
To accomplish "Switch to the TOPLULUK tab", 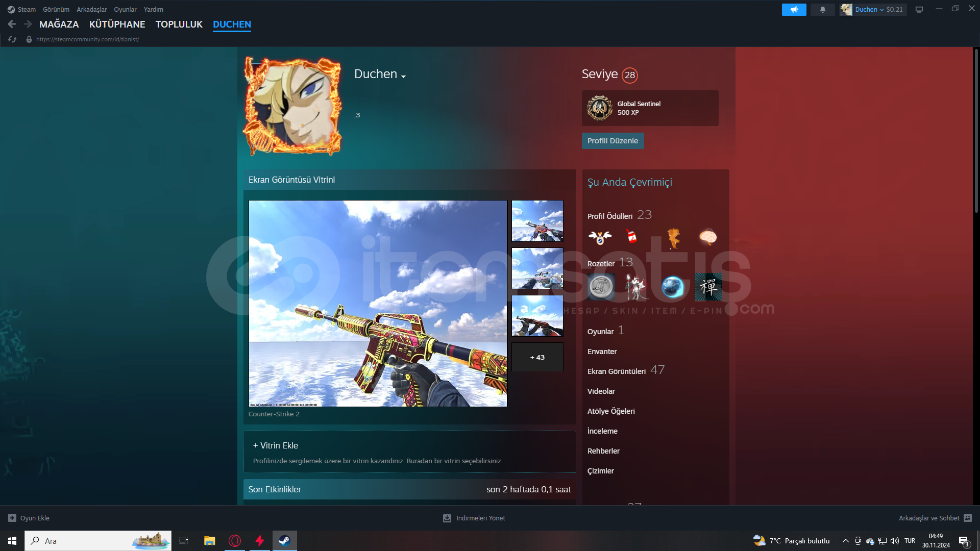I will 179,24.
